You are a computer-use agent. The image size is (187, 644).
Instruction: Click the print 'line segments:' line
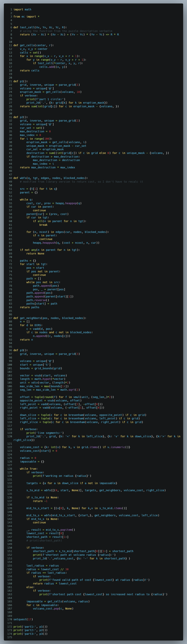tap(45, 433)
